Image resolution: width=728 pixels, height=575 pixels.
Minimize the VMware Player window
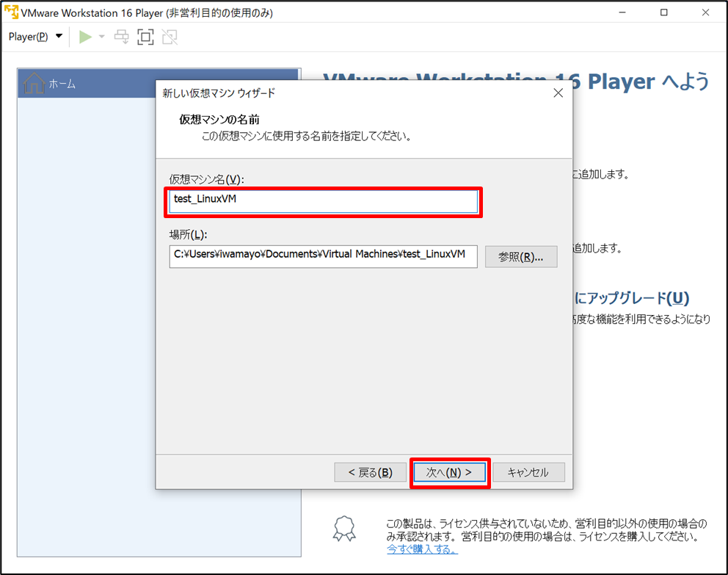pos(622,12)
